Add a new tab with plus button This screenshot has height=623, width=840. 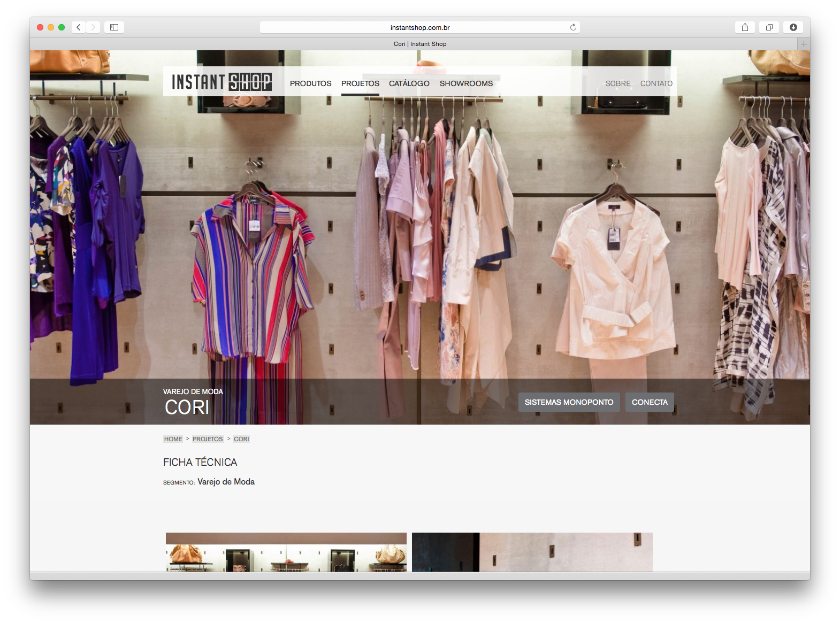[x=804, y=44]
